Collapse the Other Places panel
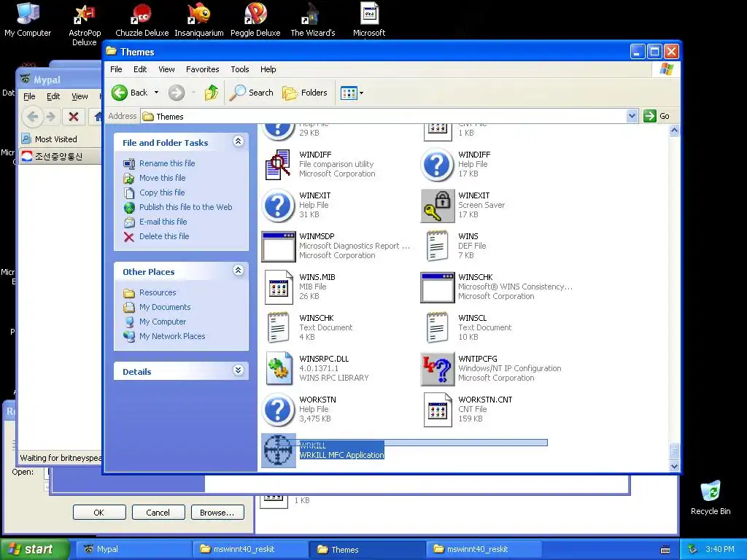The height and width of the screenshot is (560, 747). pos(239,271)
